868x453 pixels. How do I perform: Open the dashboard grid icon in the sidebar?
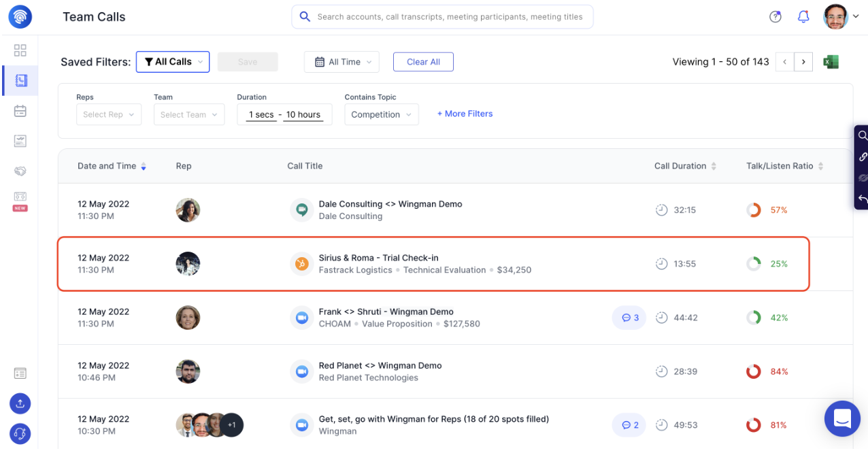(x=20, y=50)
